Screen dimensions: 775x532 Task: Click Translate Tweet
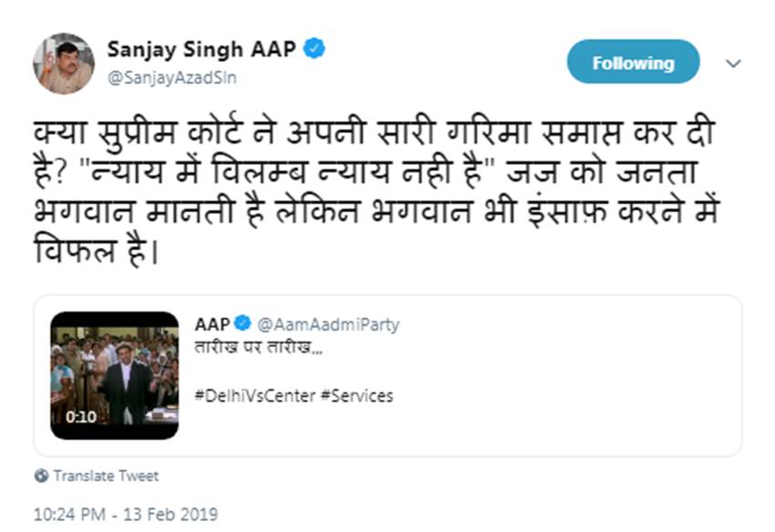coord(106,476)
